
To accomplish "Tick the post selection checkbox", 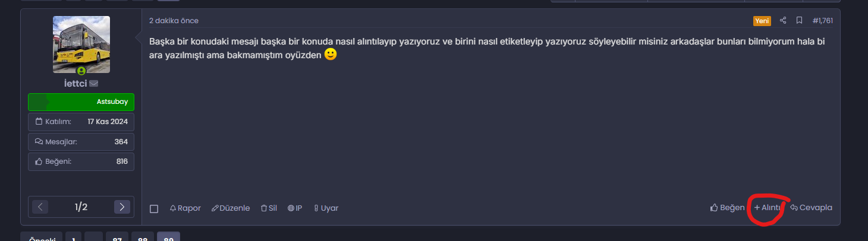I will click(x=154, y=209).
